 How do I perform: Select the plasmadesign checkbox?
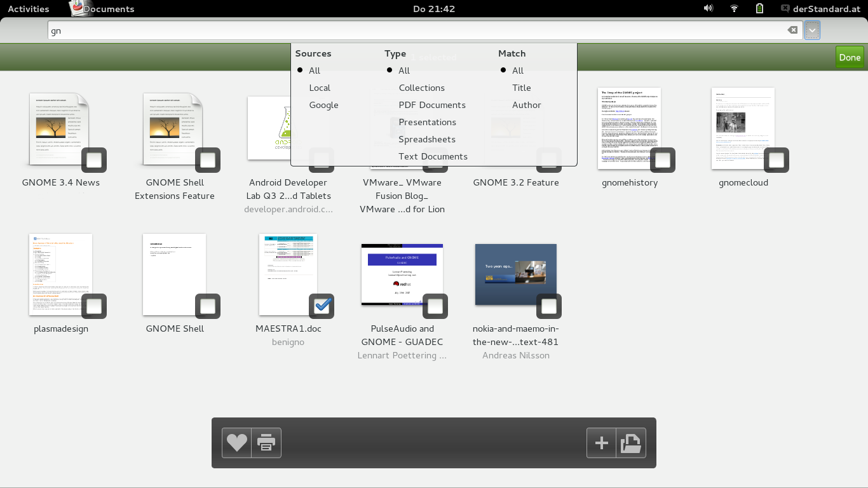[94, 306]
